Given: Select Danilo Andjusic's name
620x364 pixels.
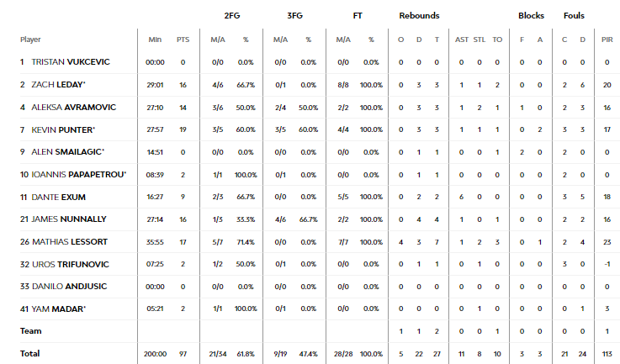Looking at the screenshot, I should coord(69,286).
